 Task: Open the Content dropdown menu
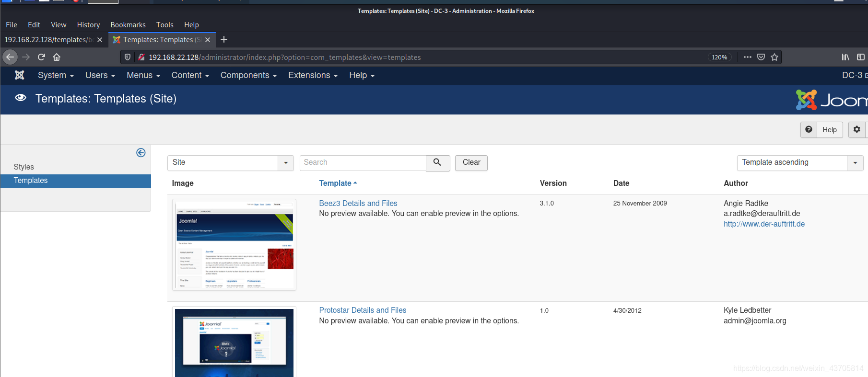(190, 75)
